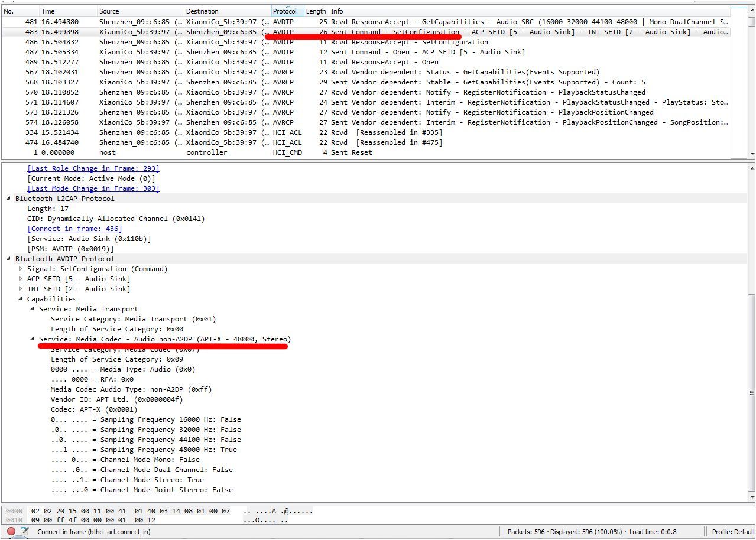Sort packets by the Protocol column header
This screenshot has width=756, height=540.
287,11
